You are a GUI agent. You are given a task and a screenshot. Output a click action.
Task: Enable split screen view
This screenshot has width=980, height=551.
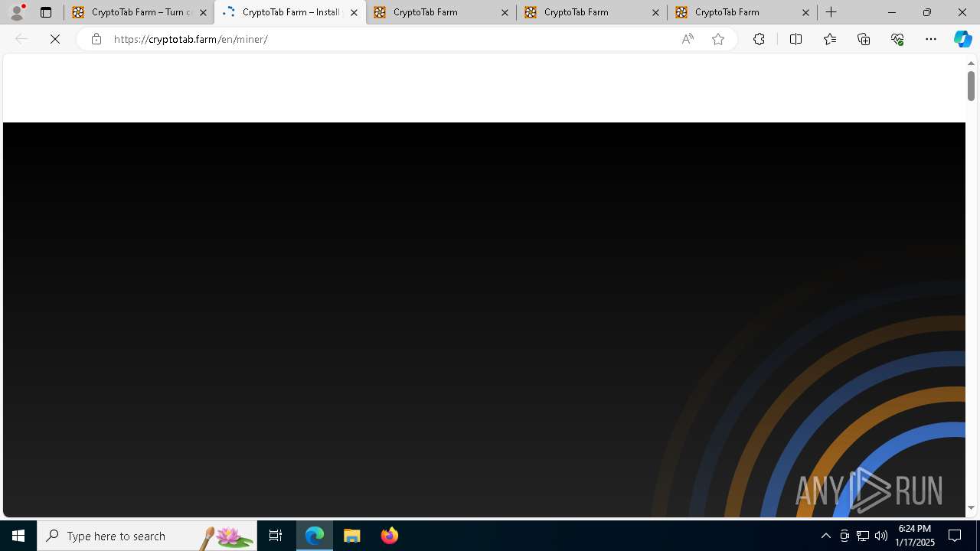[795, 39]
